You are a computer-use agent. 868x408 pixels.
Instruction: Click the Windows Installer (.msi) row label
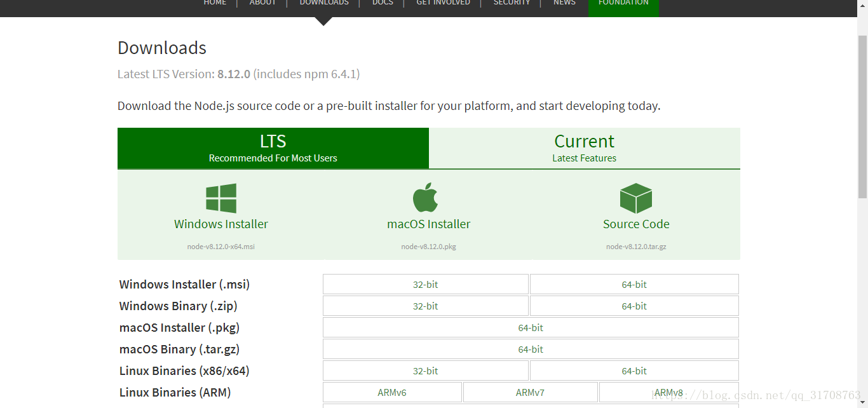click(184, 284)
